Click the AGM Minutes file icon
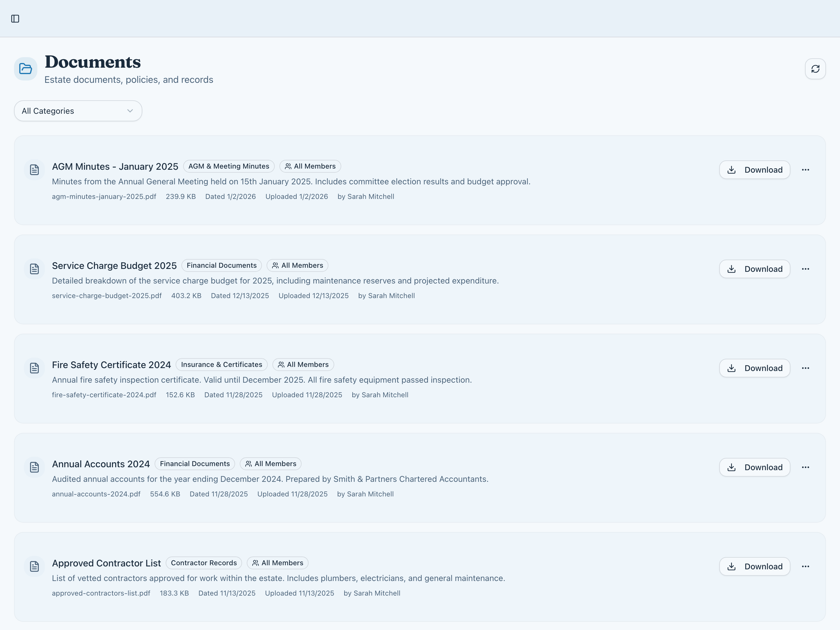The image size is (840, 630). tap(34, 170)
